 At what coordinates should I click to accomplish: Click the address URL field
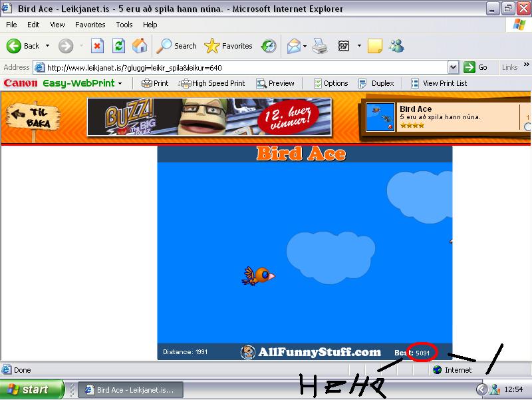(x=246, y=68)
